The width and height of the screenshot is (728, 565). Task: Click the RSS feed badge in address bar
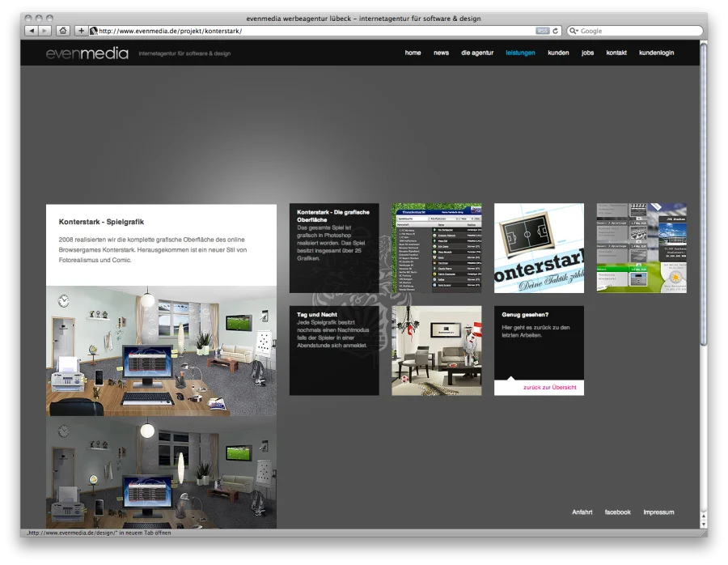pos(542,31)
